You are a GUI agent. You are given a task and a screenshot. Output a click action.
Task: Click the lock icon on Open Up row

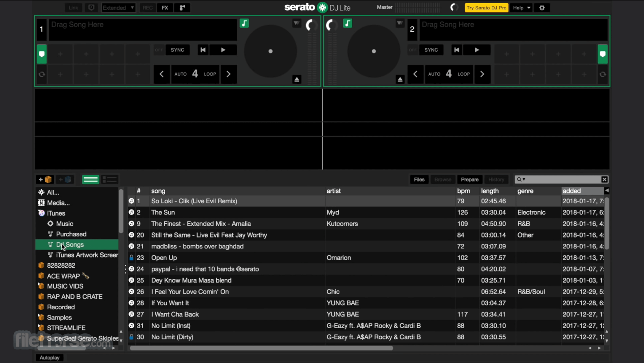coord(132,257)
